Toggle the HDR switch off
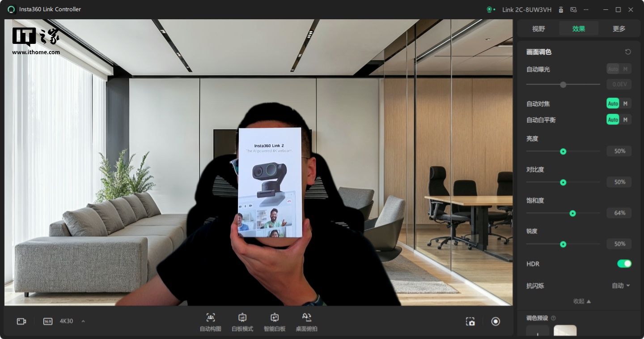 pos(624,264)
